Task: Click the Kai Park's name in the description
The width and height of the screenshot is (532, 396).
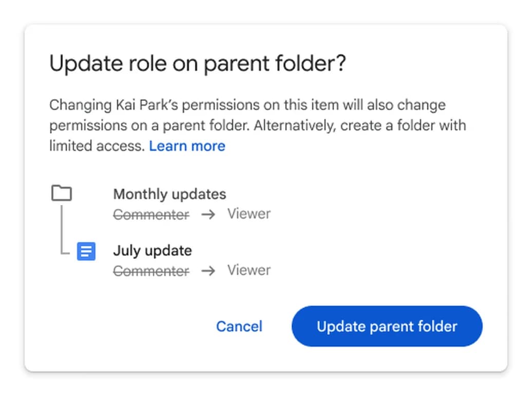Action: pos(147,105)
